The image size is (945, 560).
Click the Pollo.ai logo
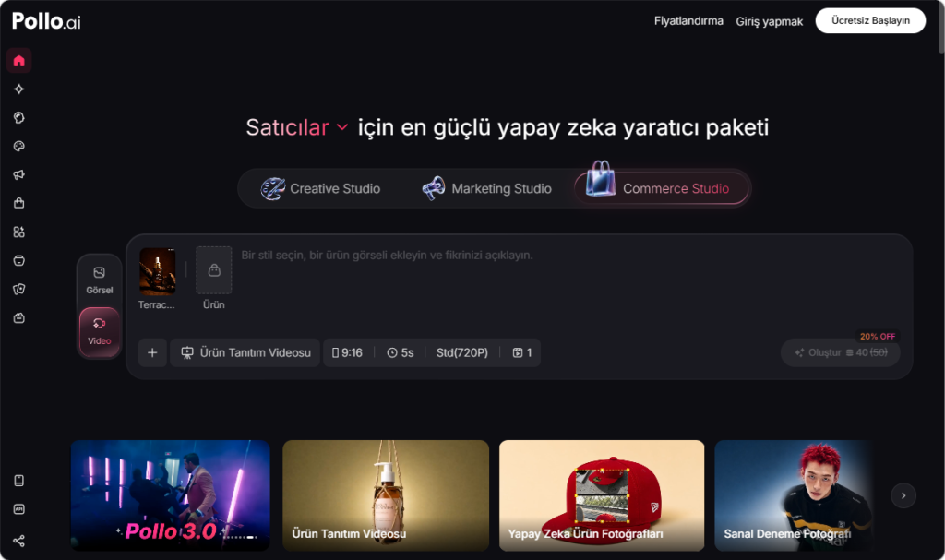tap(46, 21)
